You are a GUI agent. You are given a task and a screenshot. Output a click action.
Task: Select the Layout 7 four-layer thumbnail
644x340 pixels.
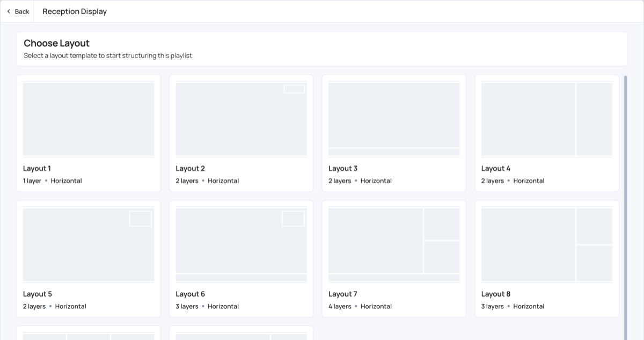click(x=394, y=245)
